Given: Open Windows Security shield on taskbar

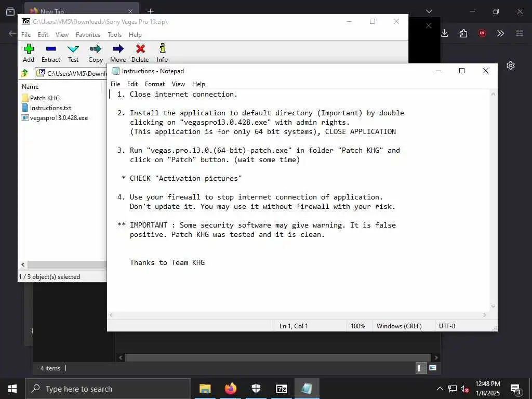Looking at the screenshot, I should (x=256, y=389).
